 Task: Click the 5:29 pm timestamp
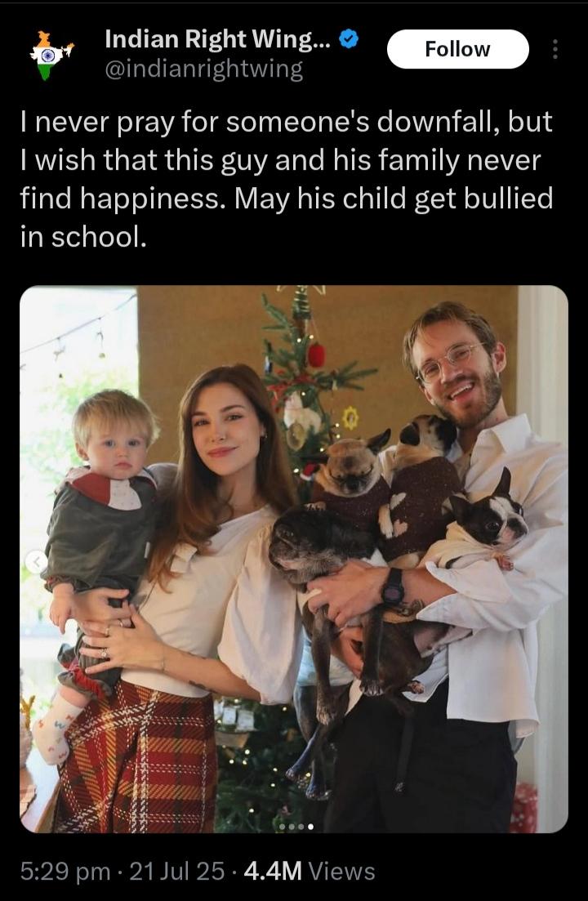[65, 871]
